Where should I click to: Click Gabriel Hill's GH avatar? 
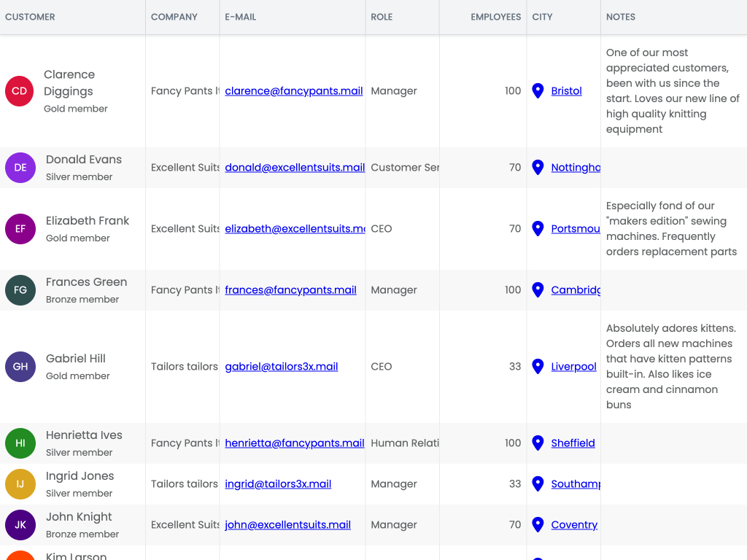point(20,367)
